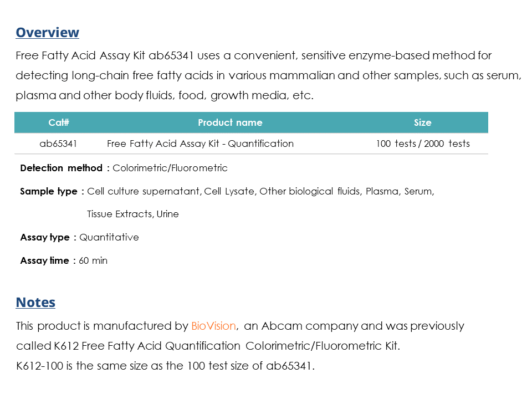Click the Quantitative value text
Image resolution: width=532 pixels, height=399 pixels.
click(x=109, y=237)
